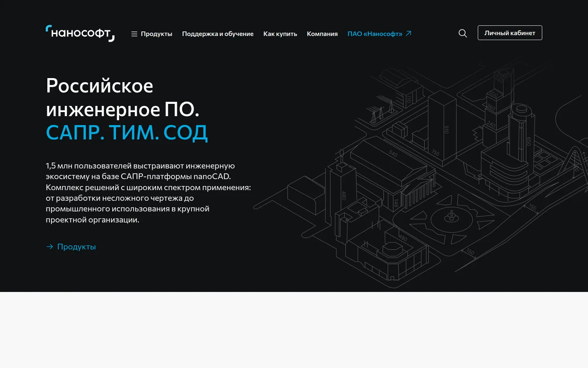Follow the blue Продукты link below description
The height and width of the screenshot is (368, 588).
tap(76, 247)
